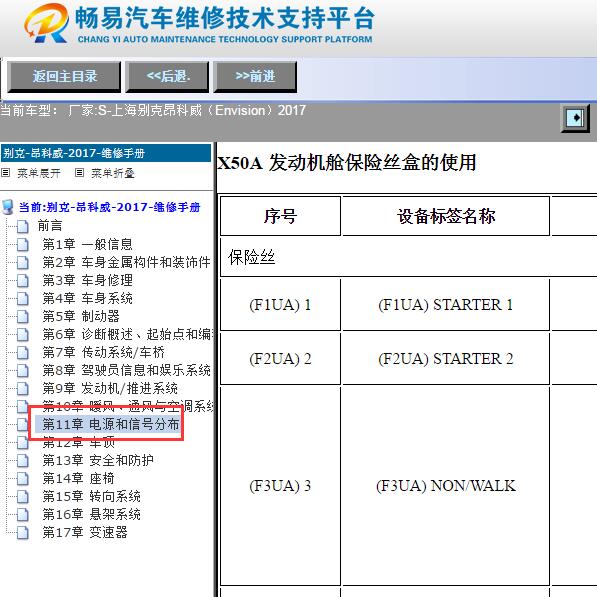Click the computer icon at the tree root
This screenshot has height=597, width=597.
(x=8, y=207)
